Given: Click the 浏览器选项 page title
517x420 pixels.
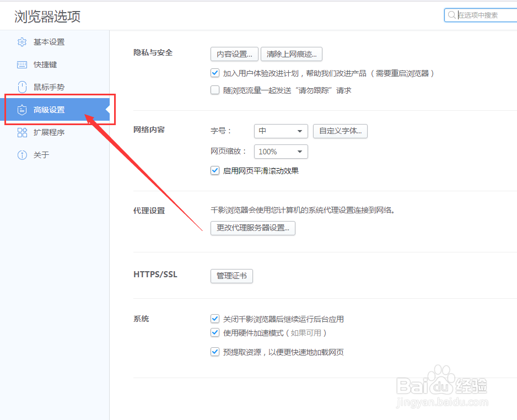Looking at the screenshot, I should (47, 17).
